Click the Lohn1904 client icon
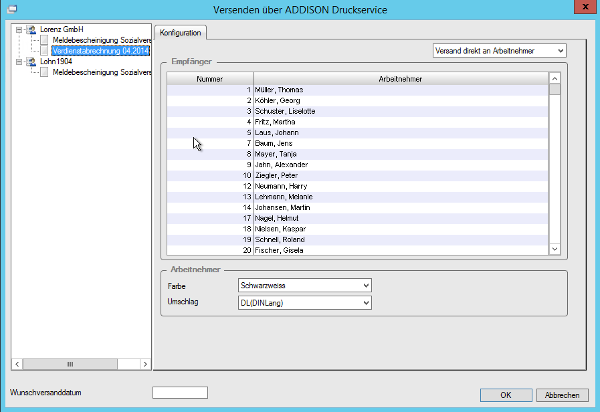 point(31,61)
